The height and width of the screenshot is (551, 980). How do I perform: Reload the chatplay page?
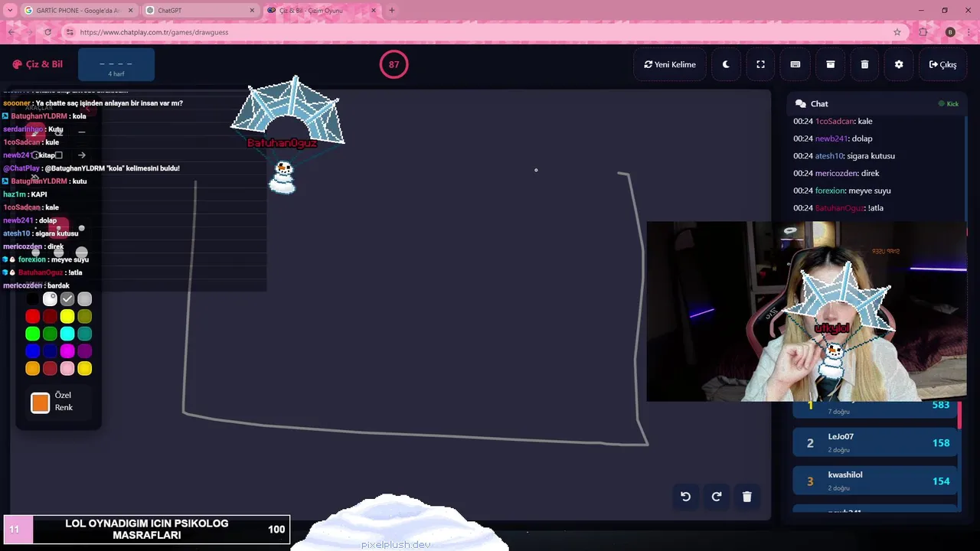point(47,32)
